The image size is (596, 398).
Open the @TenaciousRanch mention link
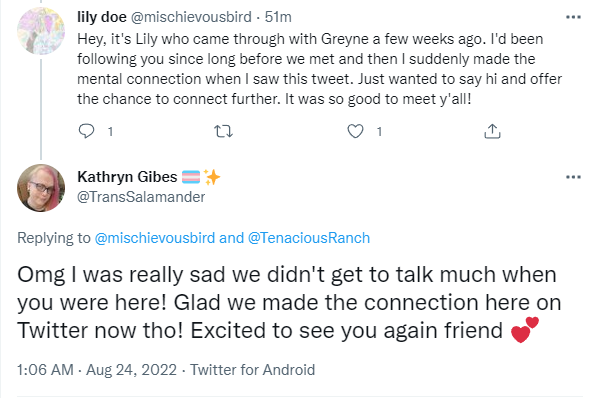(309, 238)
